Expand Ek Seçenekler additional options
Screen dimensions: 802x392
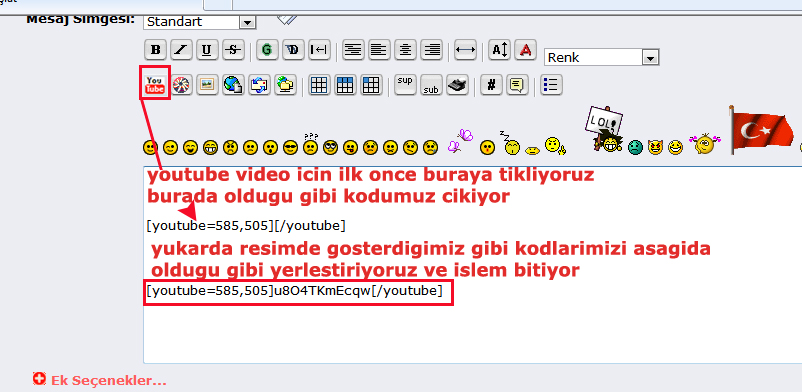[x=100, y=380]
